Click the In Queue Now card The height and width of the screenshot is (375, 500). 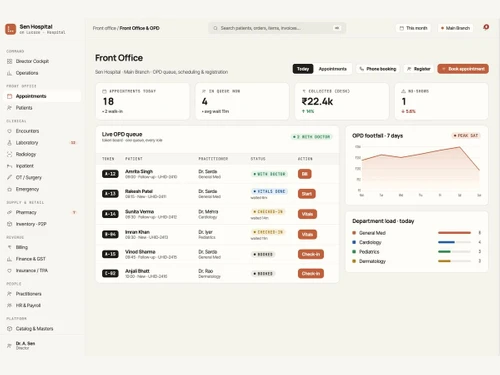(242, 101)
